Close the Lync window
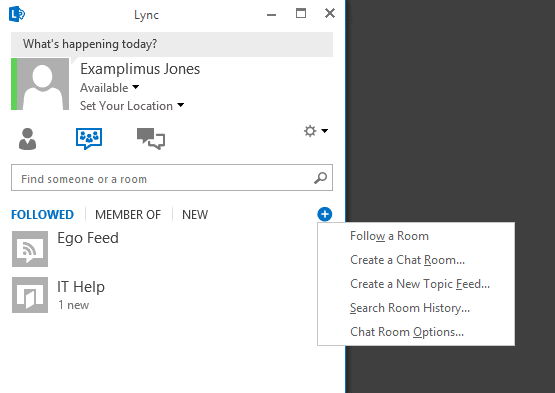Image resolution: width=555 pixels, height=393 pixels. (330, 13)
